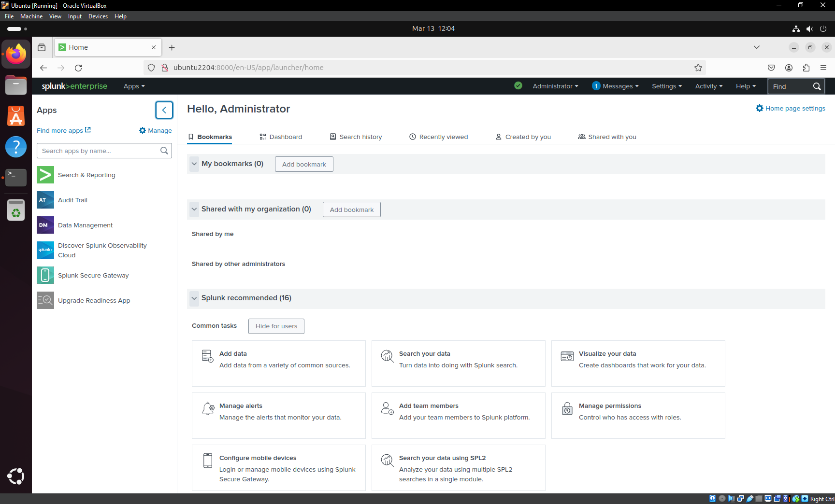Open the Devices menu in VirtualBox
Viewport: 835px width, 504px height.
[x=98, y=16]
